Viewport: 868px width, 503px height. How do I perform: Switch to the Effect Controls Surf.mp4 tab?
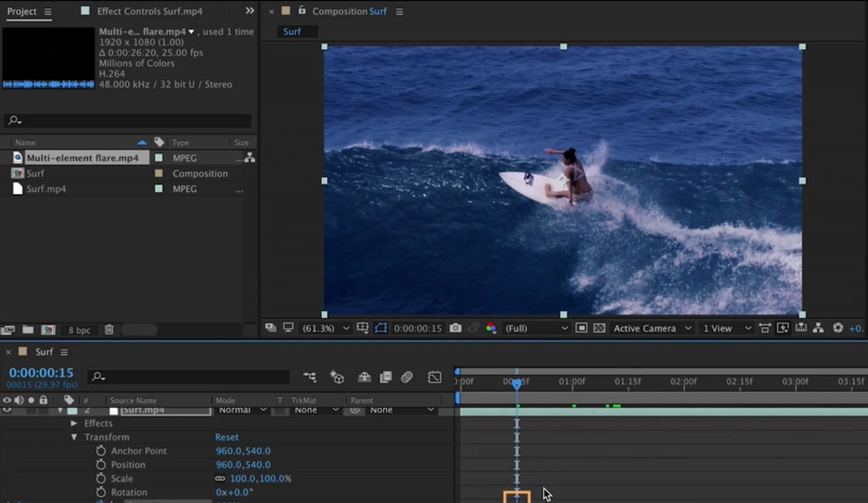(x=149, y=11)
